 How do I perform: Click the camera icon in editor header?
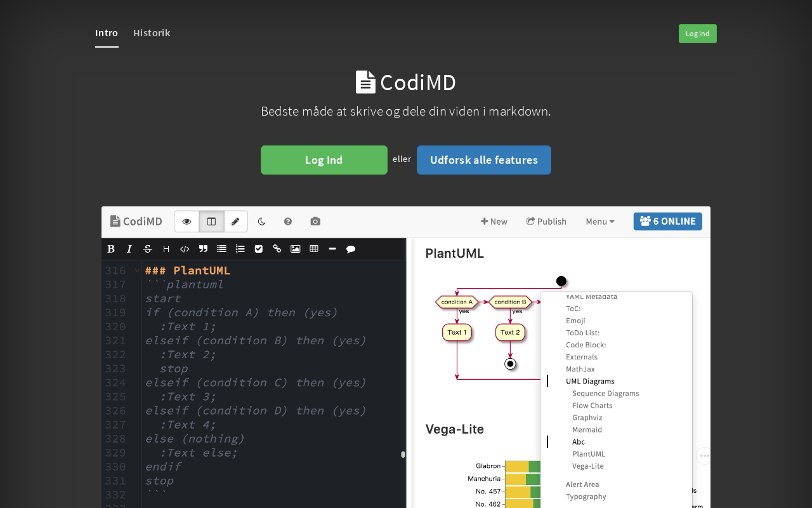(x=315, y=222)
